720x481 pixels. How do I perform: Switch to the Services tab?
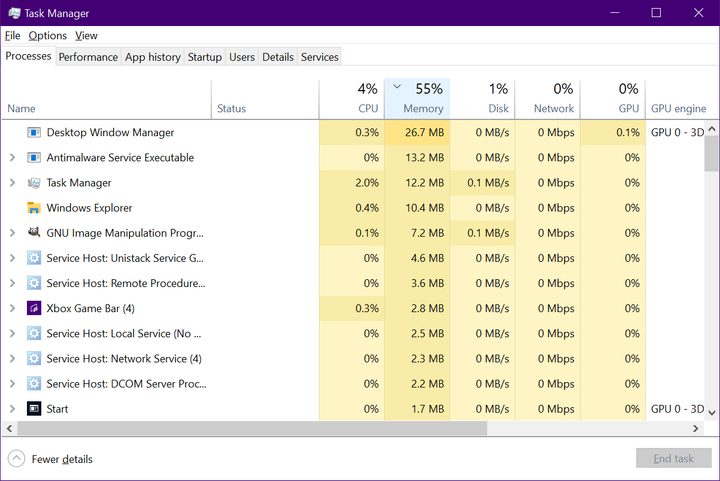320,57
